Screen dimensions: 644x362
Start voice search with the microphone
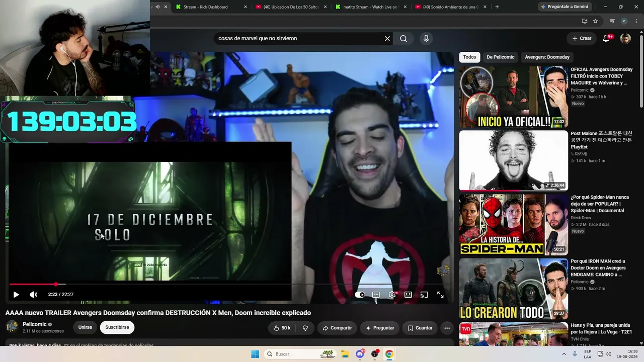(426, 39)
